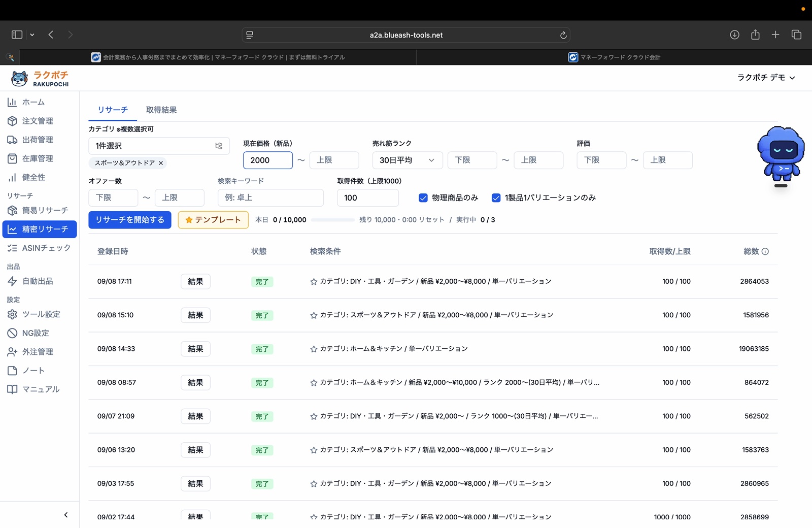Collapse the sidebar with bottom chevron
This screenshot has height=528, width=812.
(x=66, y=515)
